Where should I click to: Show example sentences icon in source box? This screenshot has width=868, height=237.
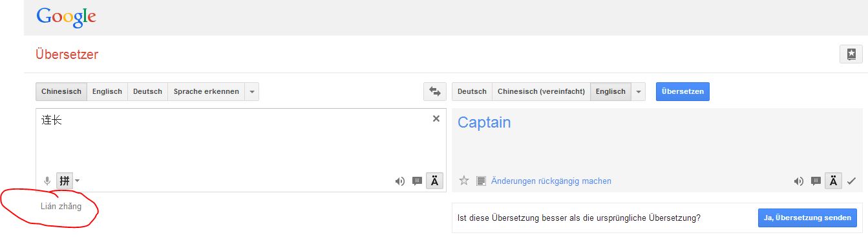point(417,181)
